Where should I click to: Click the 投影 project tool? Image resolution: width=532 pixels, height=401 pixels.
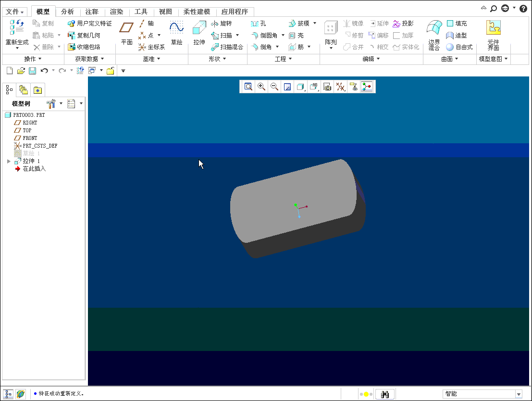point(403,24)
